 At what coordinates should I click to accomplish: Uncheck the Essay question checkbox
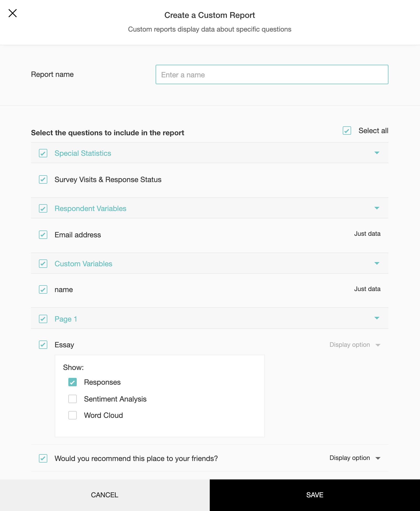(43, 345)
